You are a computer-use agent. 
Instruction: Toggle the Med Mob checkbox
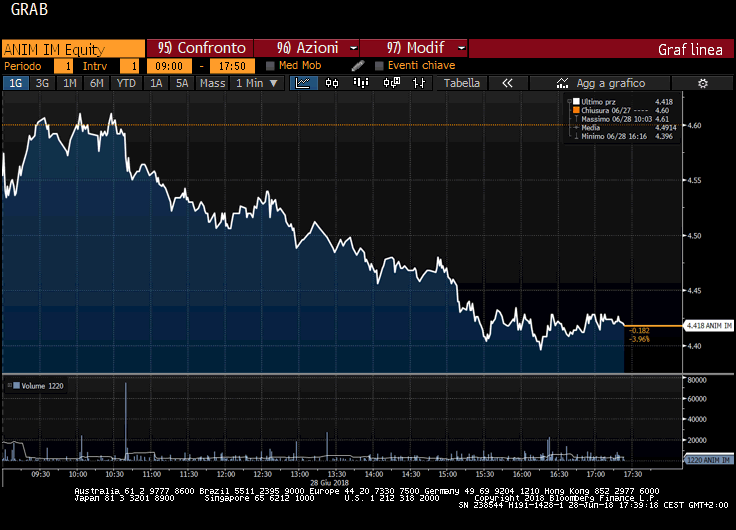(270, 66)
